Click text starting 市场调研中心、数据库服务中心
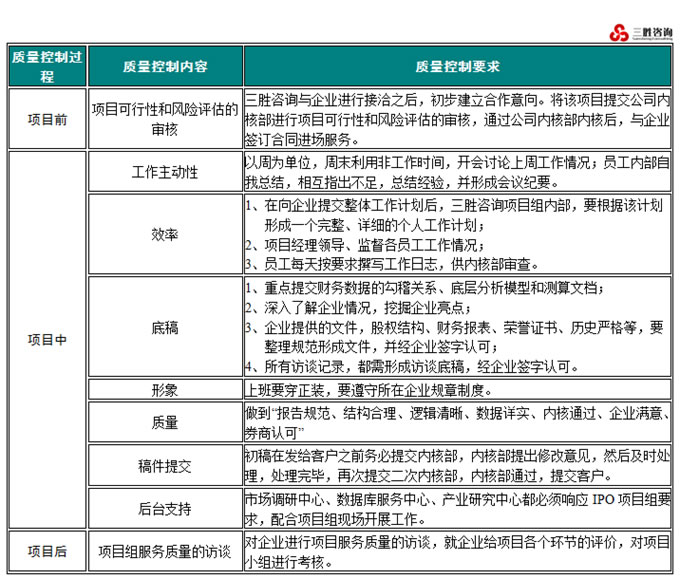Viewport: 681px width, 580px height. coord(457,509)
